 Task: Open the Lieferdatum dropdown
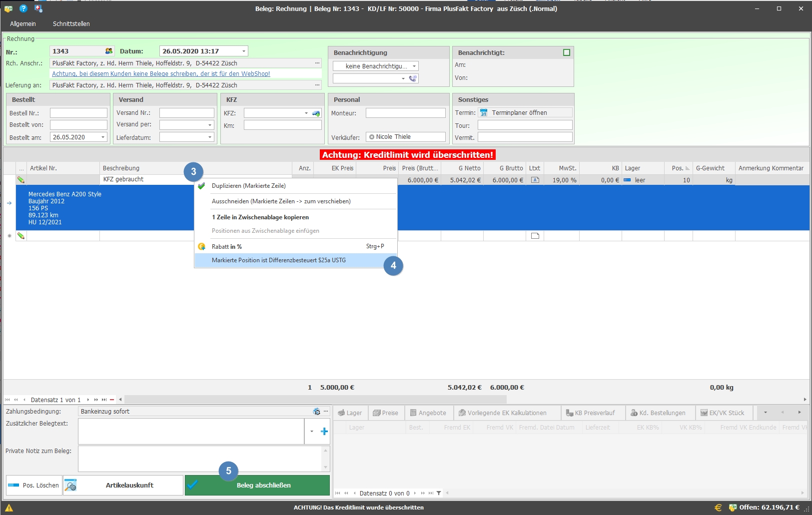coord(210,137)
